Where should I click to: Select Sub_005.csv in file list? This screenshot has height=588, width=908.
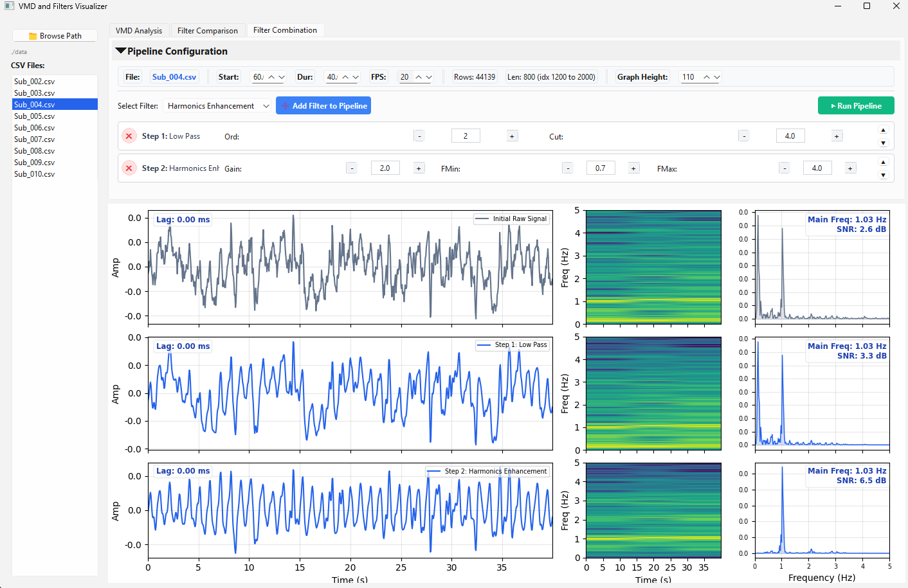(x=55, y=116)
